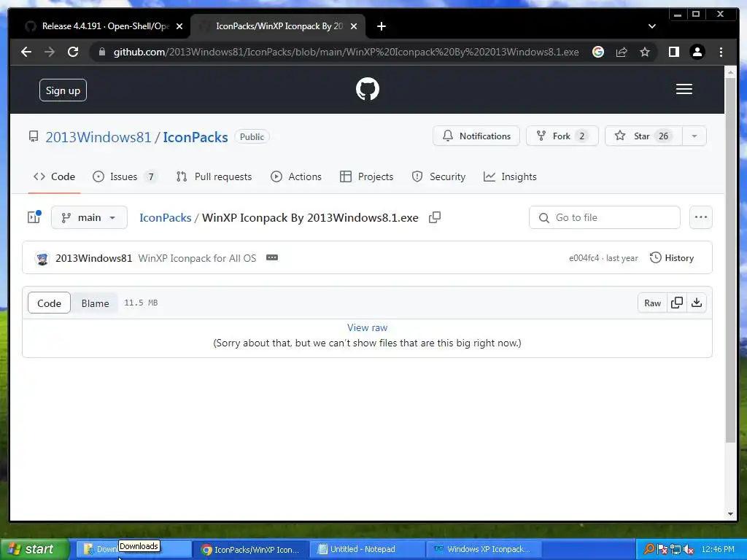Click the Notifications button
747x560 pixels.
(476, 136)
